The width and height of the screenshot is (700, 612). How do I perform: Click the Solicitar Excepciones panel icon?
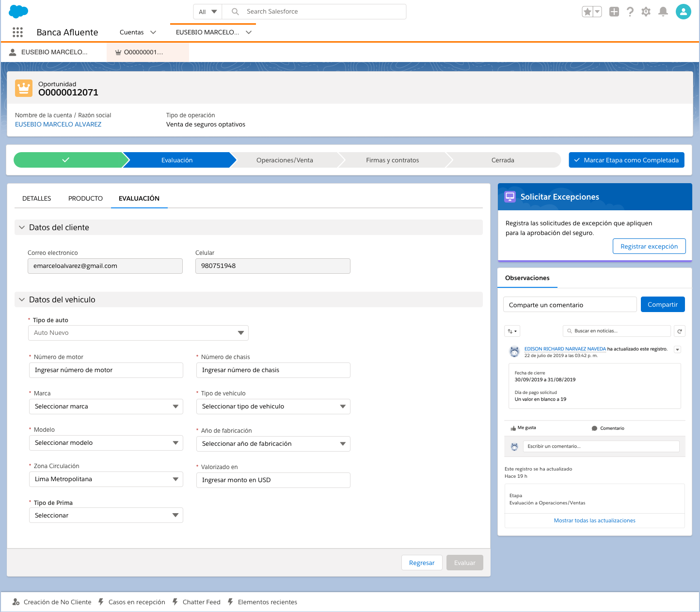pos(510,197)
